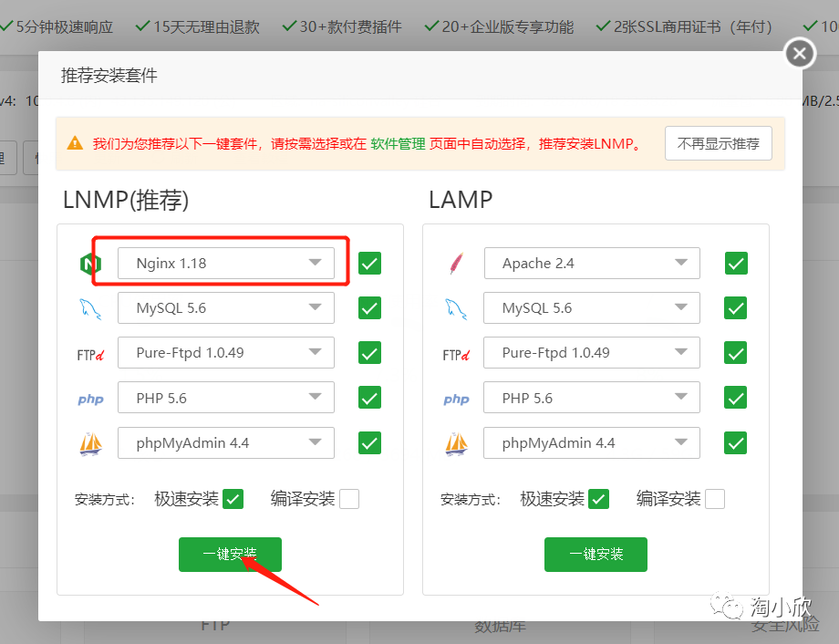Open the LNMP phpMyAdmin 4.4 dropdown

(x=226, y=442)
